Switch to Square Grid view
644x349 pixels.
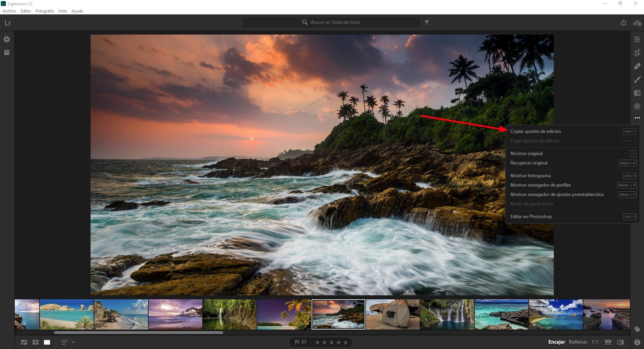36,342
